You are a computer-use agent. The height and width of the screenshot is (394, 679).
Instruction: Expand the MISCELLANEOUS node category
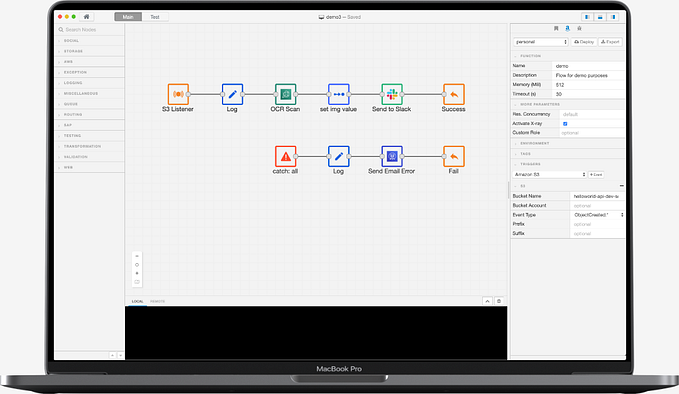click(x=90, y=94)
